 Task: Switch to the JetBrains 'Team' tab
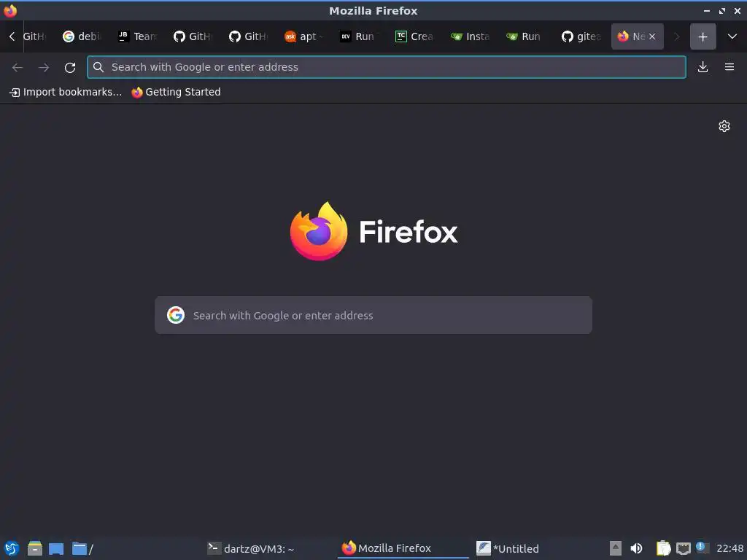pyautogui.click(x=139, y=36)
